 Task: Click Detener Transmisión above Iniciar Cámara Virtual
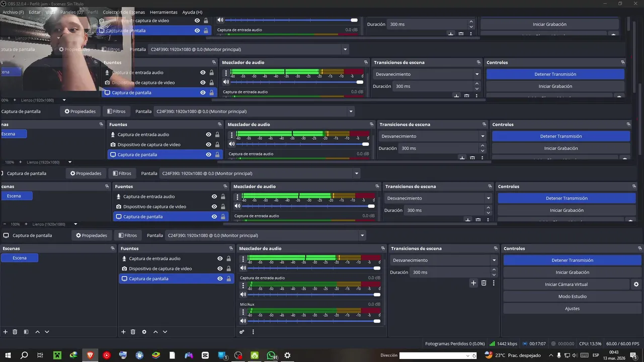point(572,260)
